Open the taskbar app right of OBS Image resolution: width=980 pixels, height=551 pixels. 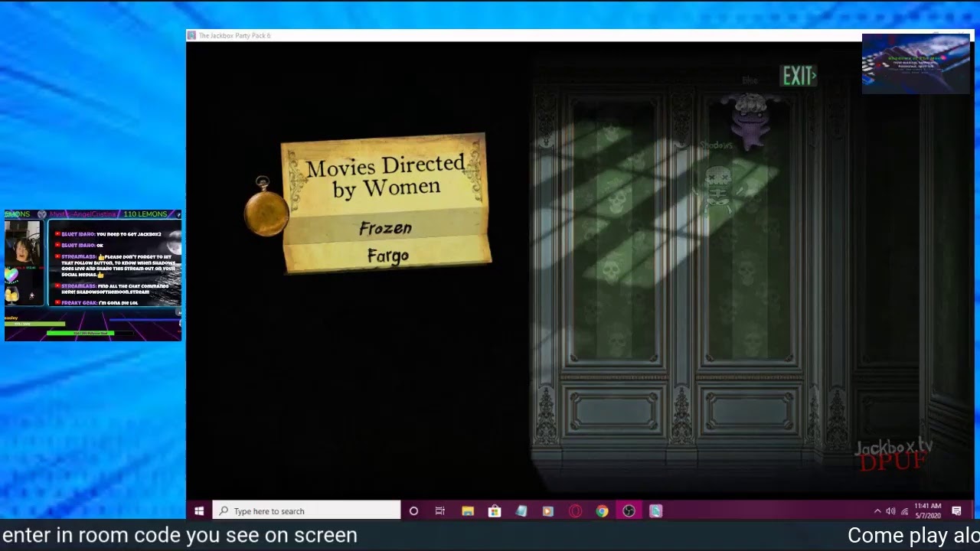coord(656,511)
